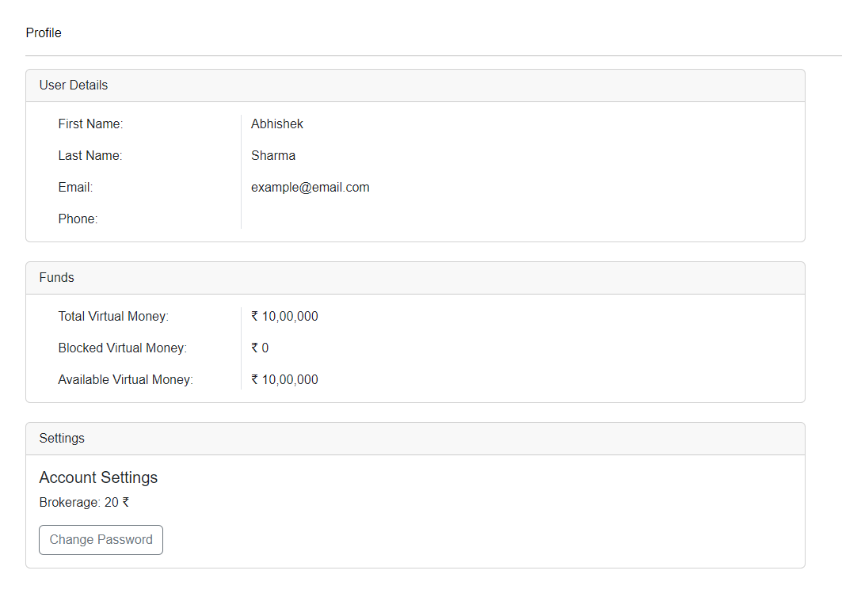Click the example@email.com email address
842x616 pixels.
(310, 188)
